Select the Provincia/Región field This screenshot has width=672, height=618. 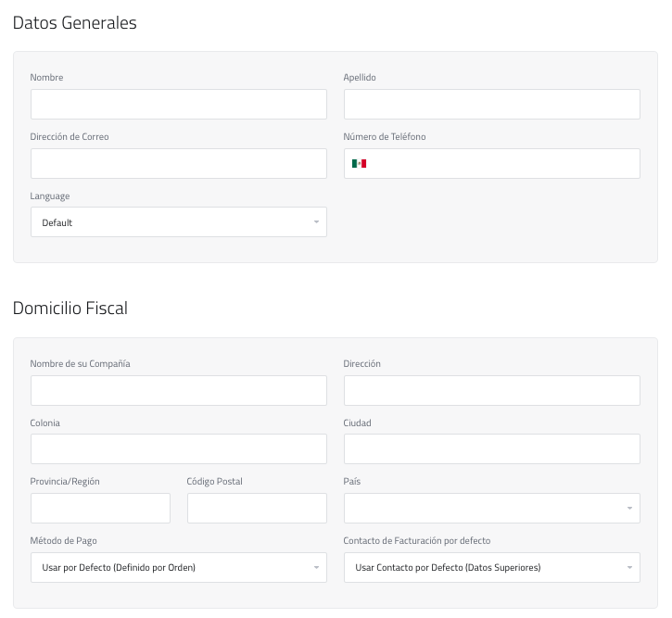[x=100, y=509]
